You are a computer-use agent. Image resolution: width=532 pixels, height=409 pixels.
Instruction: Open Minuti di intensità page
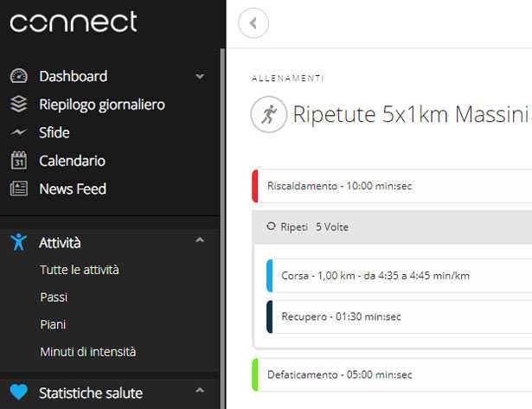[x=87, y=352]
